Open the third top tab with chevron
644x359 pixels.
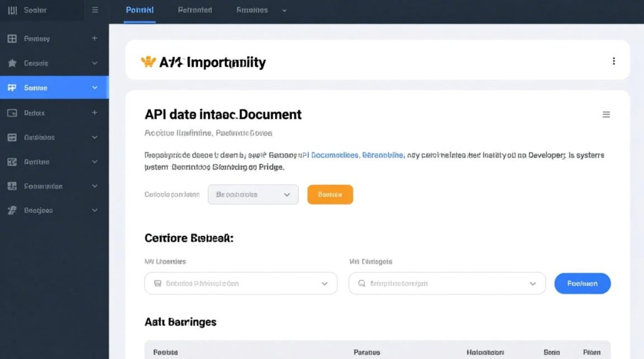point(261,10)
